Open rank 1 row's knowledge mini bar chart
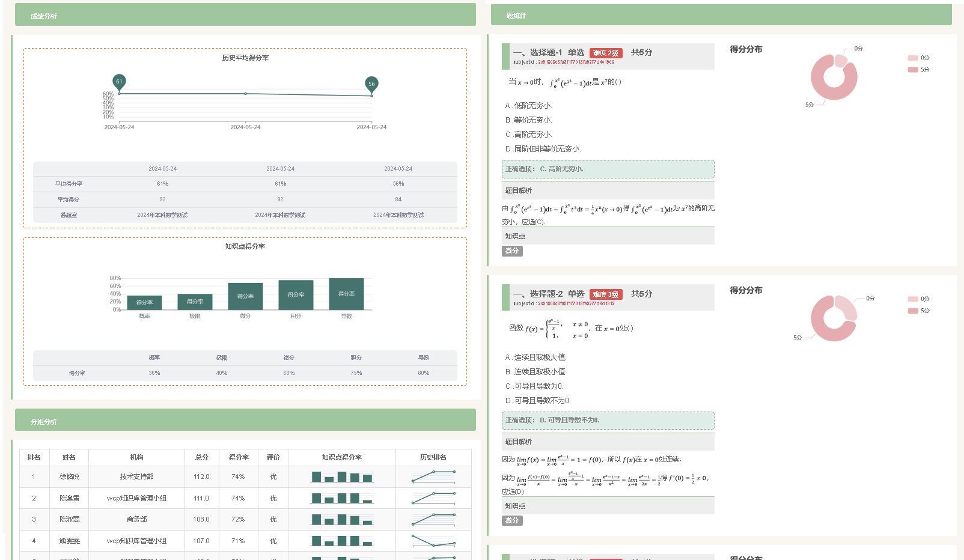Image resolution: width=964 pixels, height=560 pixels. (x=341, y=477)
